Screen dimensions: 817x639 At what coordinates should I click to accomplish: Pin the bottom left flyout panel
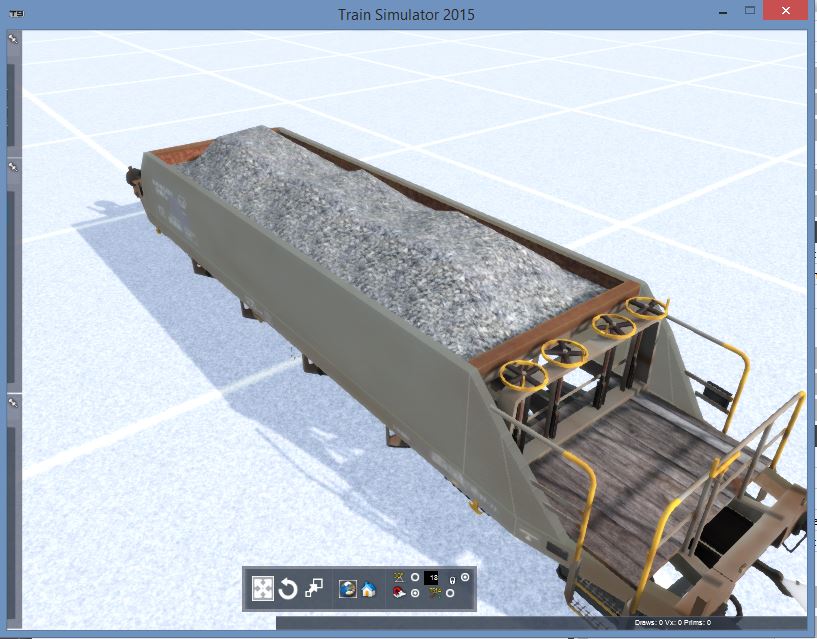[13, 403]
